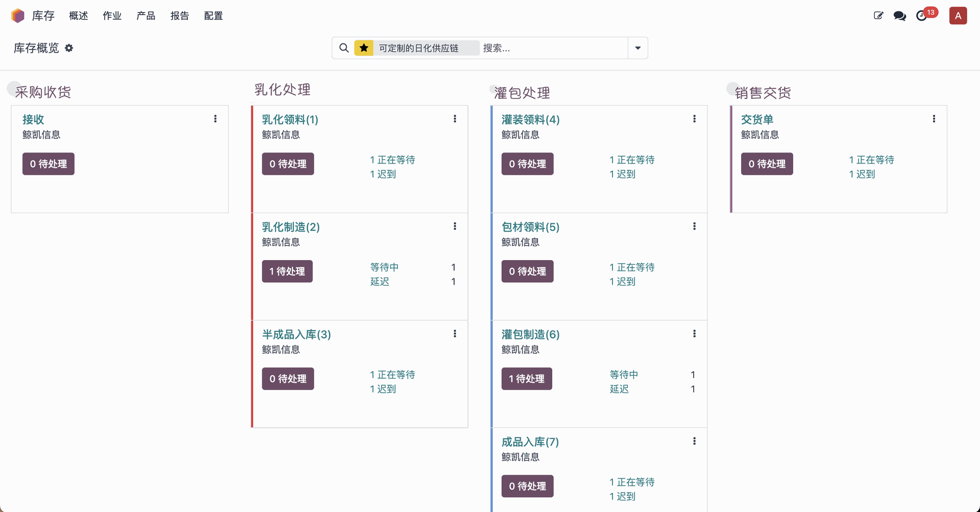The height and width of the screenshot is (512, 980).
Task: Click the search magnifier icon
Action: tap(344, 48)
